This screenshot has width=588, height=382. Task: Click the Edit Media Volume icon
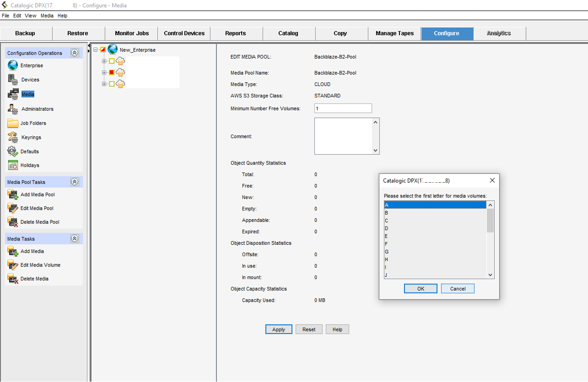tap(13, 265)
